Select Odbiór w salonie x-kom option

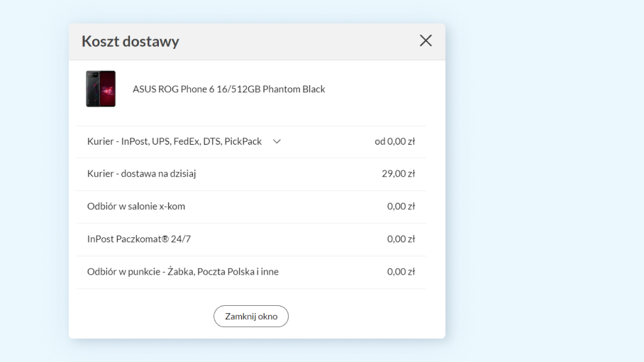136,206
